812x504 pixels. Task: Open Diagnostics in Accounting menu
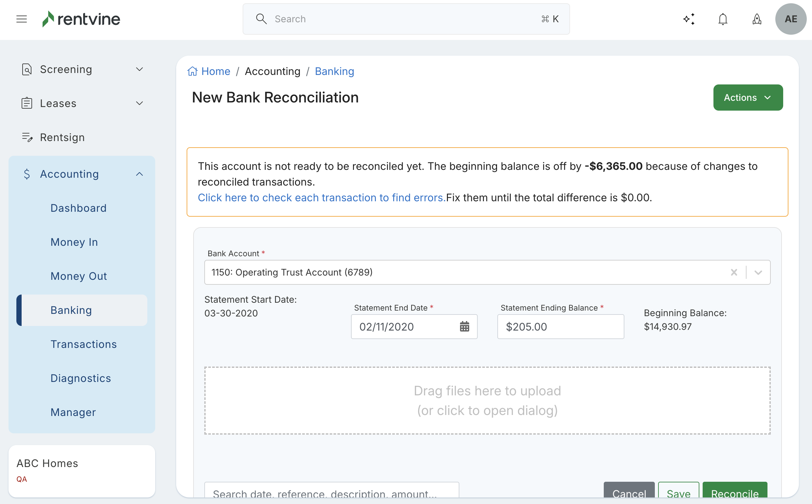80,378
